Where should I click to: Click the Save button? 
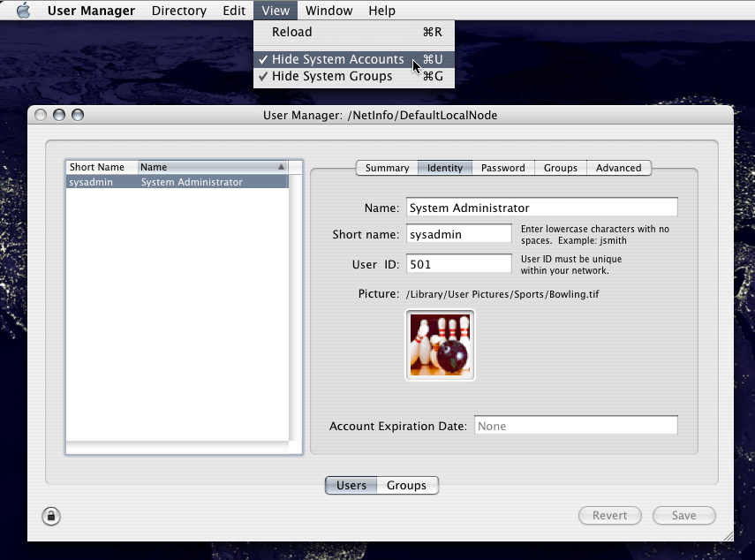(683, 515)
